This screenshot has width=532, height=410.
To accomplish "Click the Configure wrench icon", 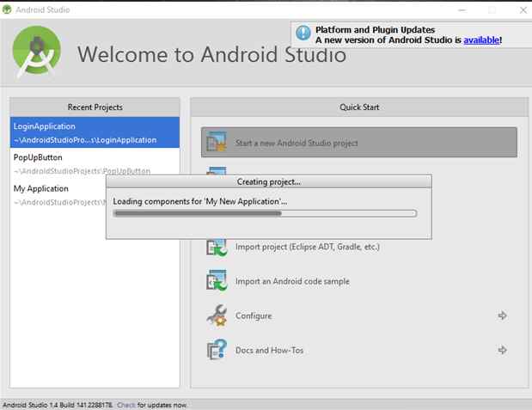I will pos(217,315).
